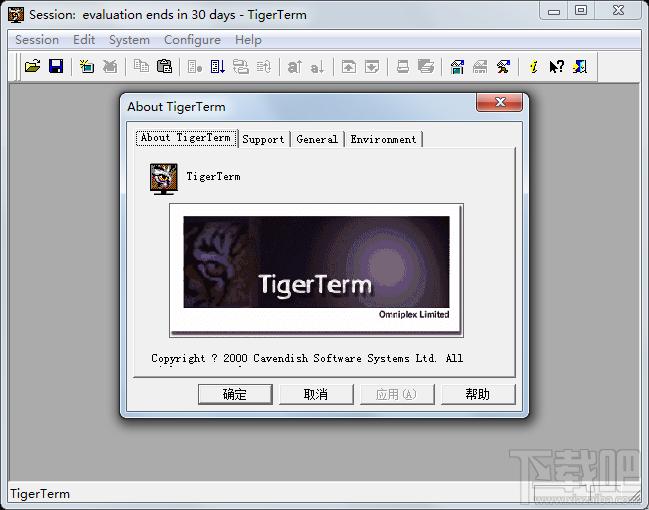Click the 确定 (OK) button

pyautogui.click(x=235, y=394)
